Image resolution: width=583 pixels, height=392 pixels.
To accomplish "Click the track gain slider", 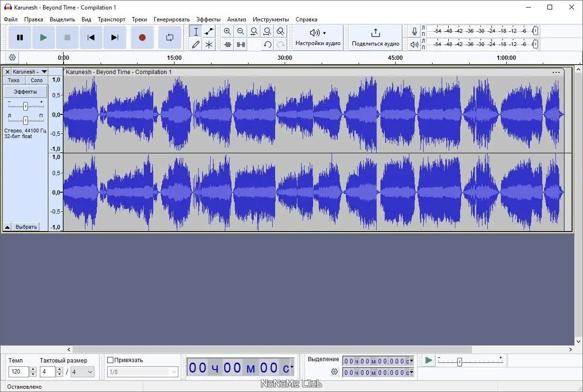I will (26, 106).
